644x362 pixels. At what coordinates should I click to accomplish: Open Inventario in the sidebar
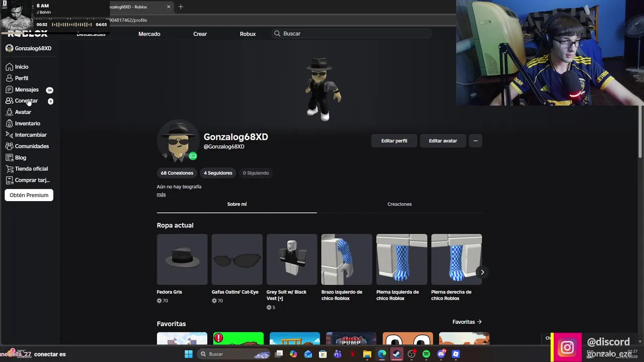[x=27, y=124]
